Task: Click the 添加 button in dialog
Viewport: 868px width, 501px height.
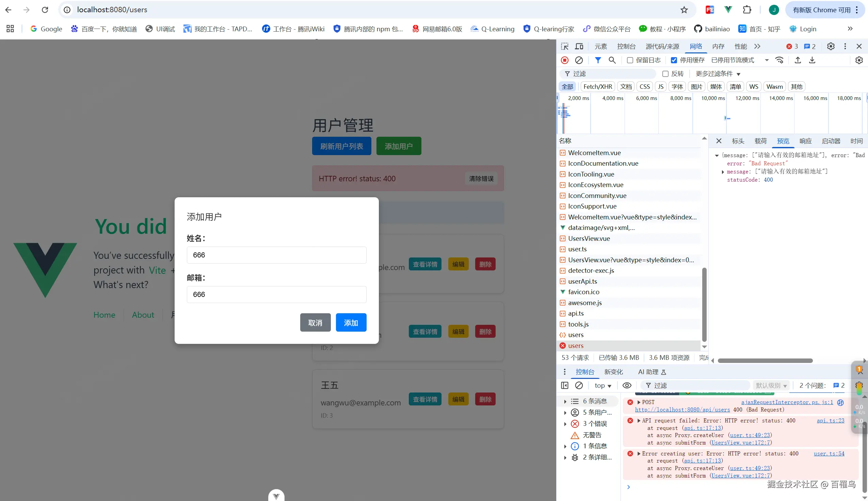Action: click(x=351, y=322)
